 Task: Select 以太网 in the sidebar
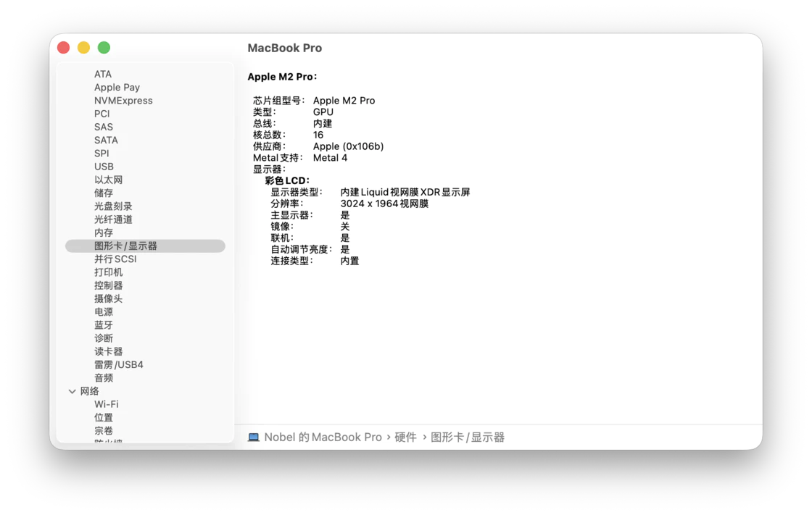(108, 180)
